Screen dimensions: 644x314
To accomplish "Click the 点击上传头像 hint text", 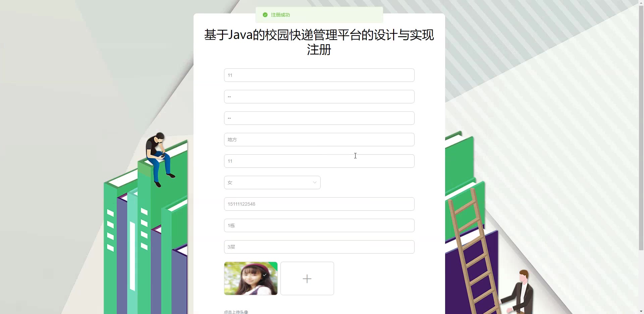I will [x=236, y=312].
